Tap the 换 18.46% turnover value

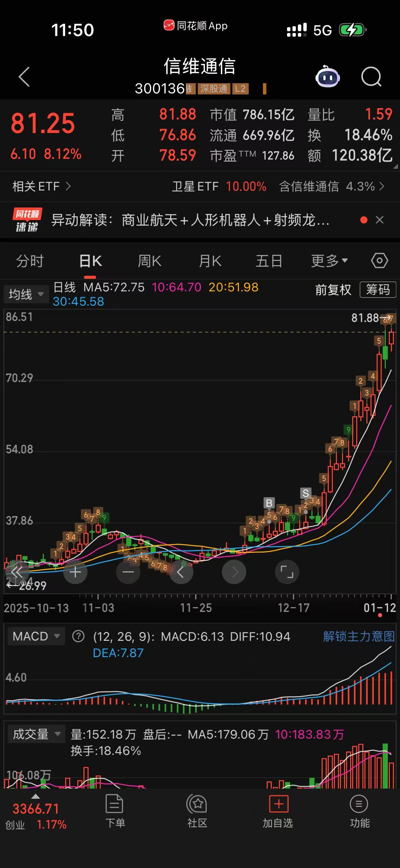[350, 135]
